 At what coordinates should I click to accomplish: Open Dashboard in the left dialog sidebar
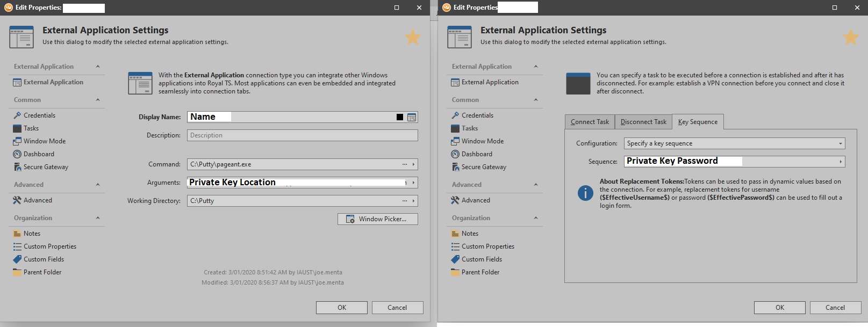pos(39,154)
